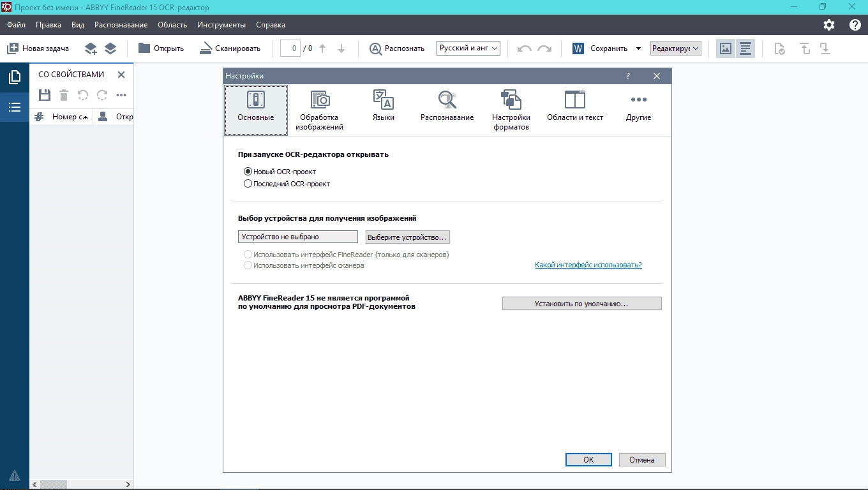
Task: Click the Выберите устройство button
Action: point(407,237)
